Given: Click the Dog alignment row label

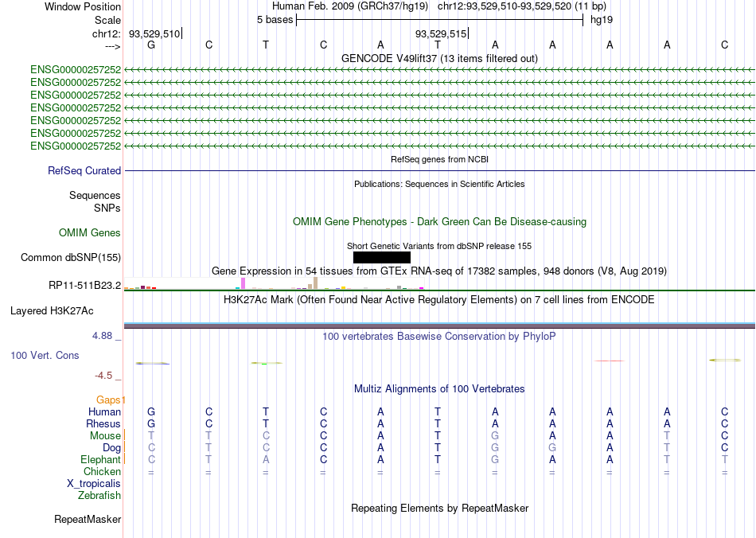Looking at the screenshot, I should coord(112,448).
